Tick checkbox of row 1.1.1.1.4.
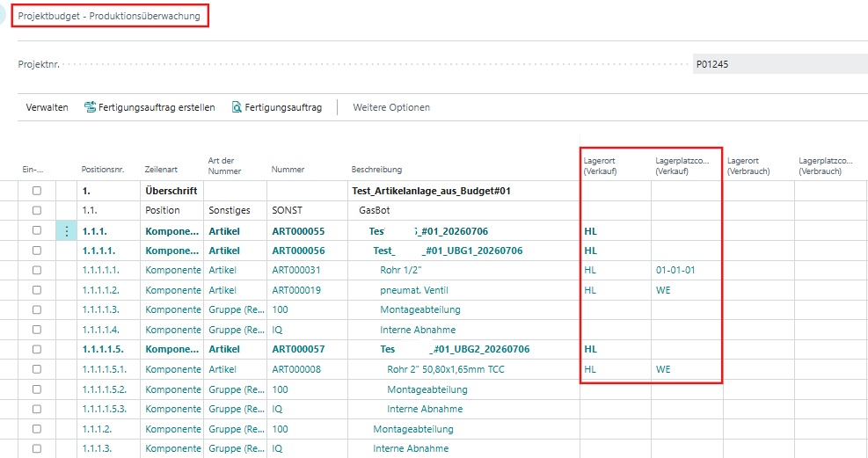This screenshot has height=458, width=868. [x=37, y=330]
